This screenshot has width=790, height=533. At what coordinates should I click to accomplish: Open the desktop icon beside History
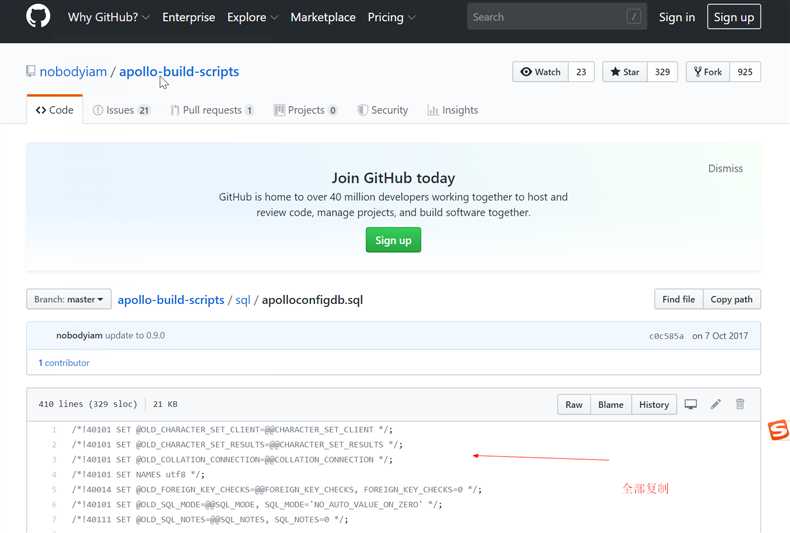tap(691, 404)
